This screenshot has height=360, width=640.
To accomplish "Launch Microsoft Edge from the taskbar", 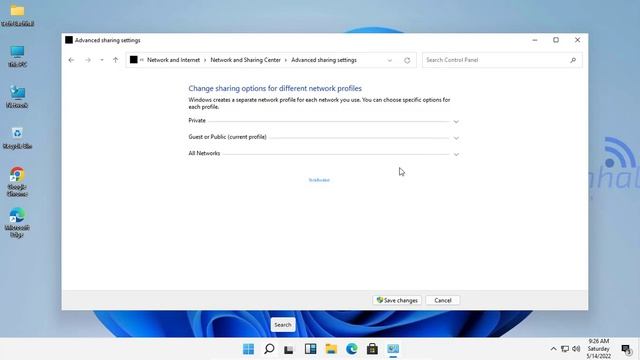I will pyautogui.click(x=351, y=349).
